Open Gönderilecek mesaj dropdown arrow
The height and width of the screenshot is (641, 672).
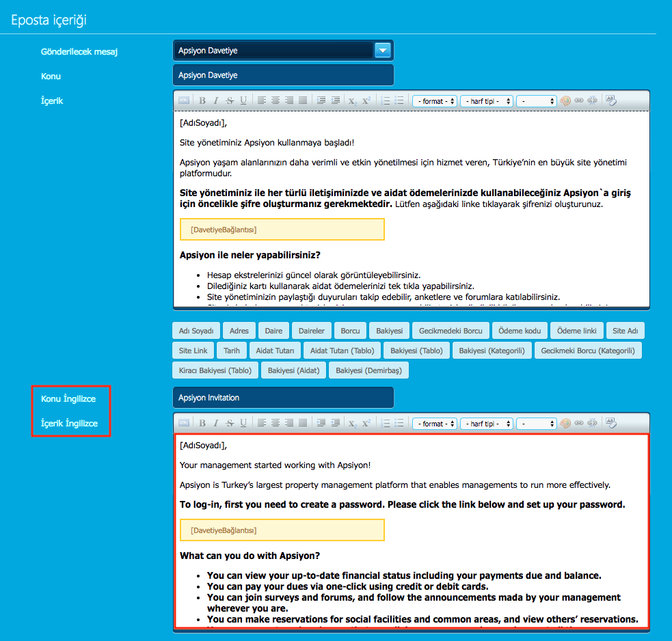coord(383,51)
